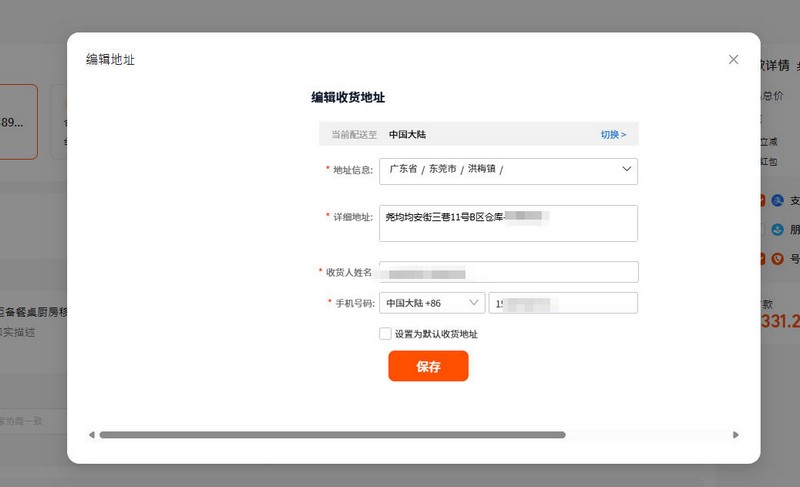The width and height of the screenshot is (800, 487).
Task: Click the horizontal scrollbar's right arrow
Action: tap(736, 435)
